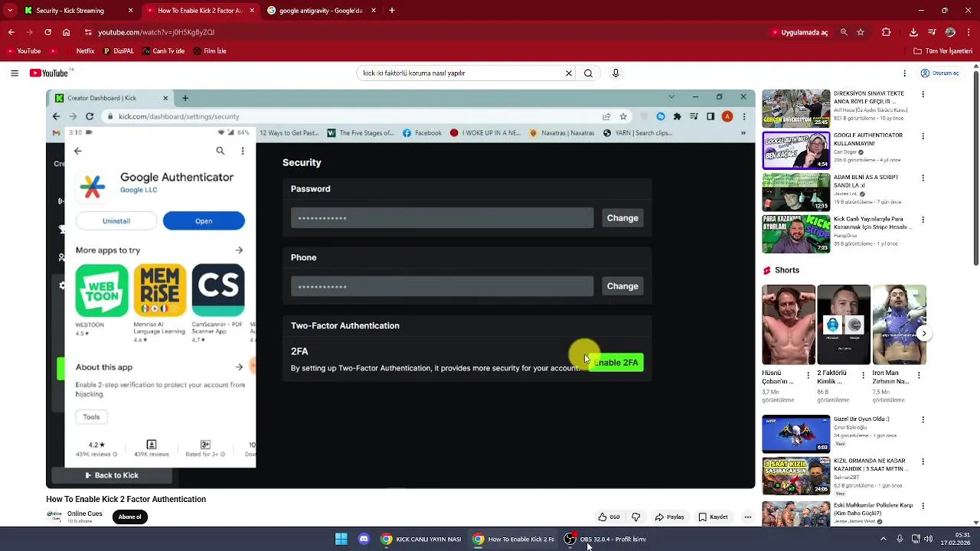The height and width of the screenshot is (551, 980).
Task: Open a new browser tab
Action: [392, 11]
